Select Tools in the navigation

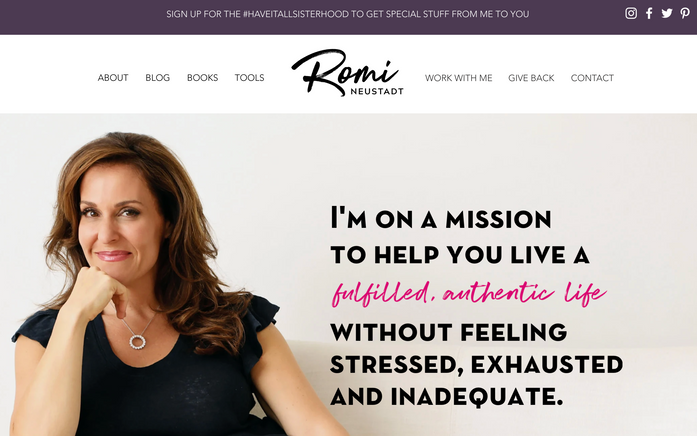(x=249, y=78)
